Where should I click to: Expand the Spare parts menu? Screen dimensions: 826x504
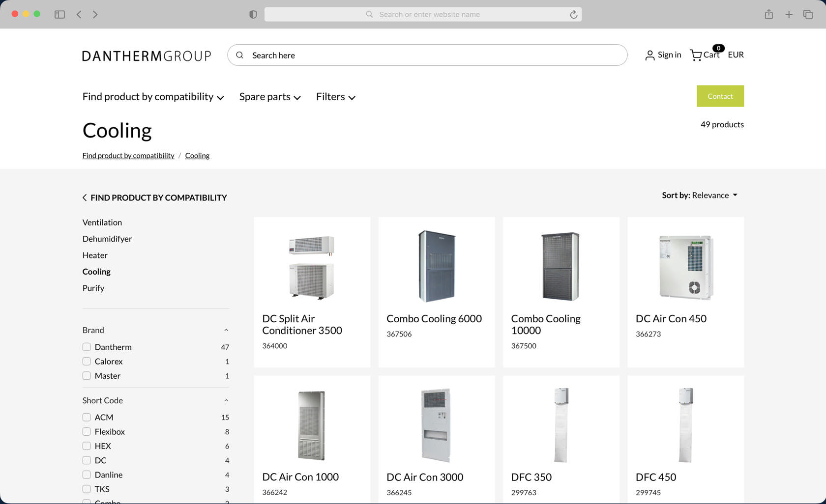click(269, 97)
